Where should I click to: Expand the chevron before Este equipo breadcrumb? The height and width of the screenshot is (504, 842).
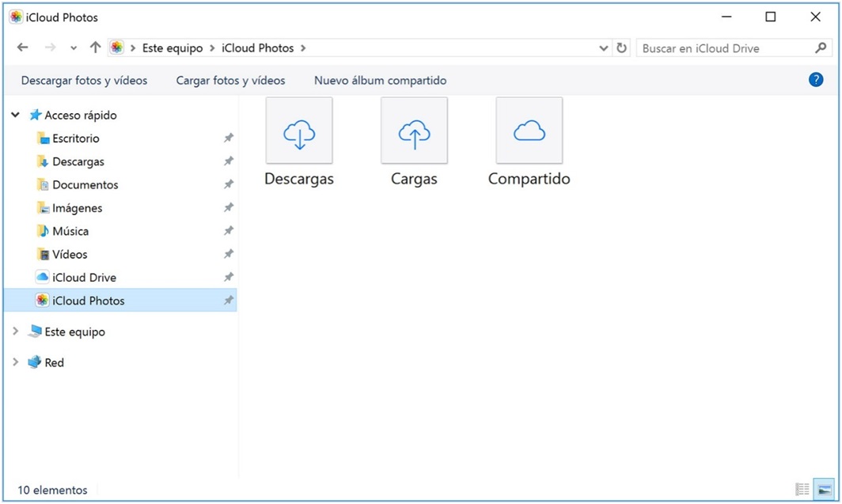click(133, 48)
